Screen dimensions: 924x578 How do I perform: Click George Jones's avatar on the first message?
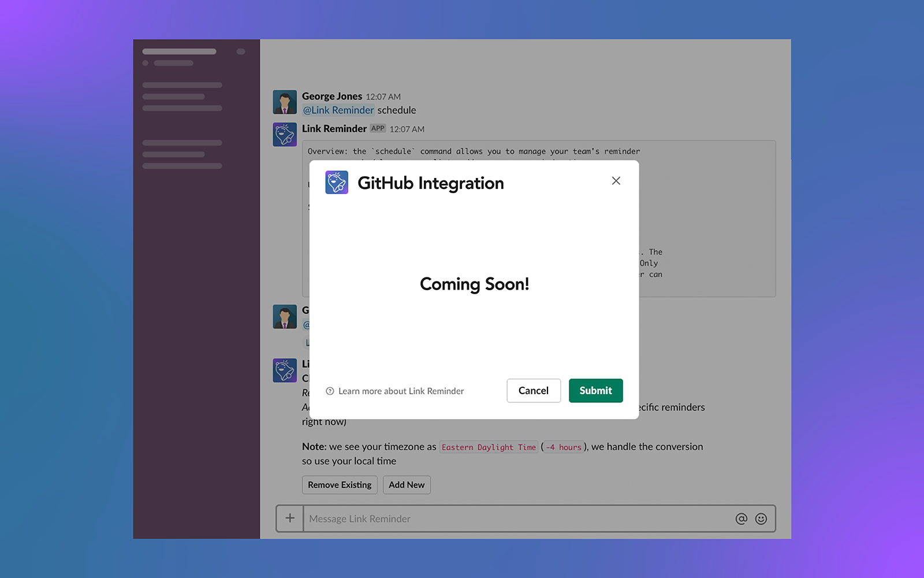coord(285,102)
